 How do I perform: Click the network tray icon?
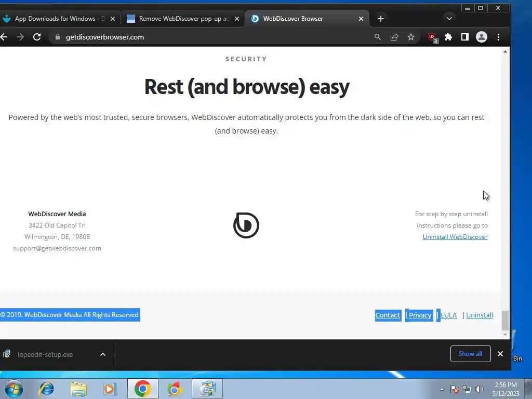467,389
